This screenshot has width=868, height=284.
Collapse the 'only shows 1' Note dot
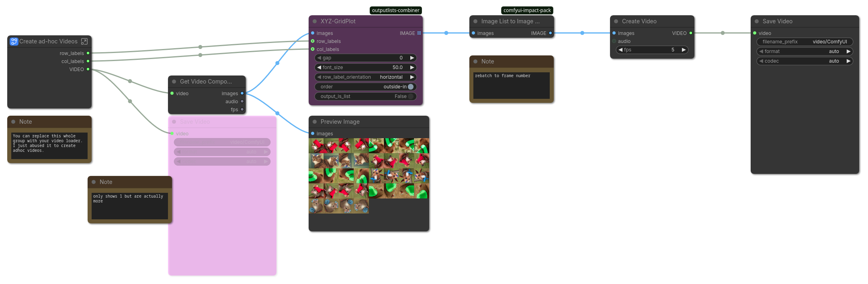tap(94, 182)
